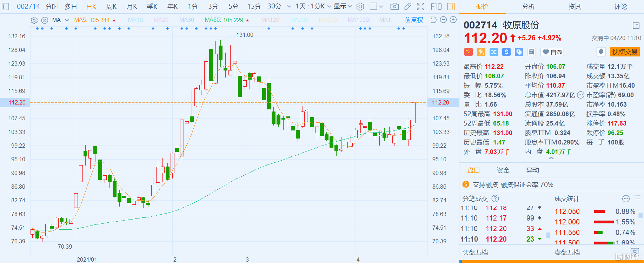Take a chart screenshot with camera icon
Screen dimensions: 644x263
click(x=394, y=6)
